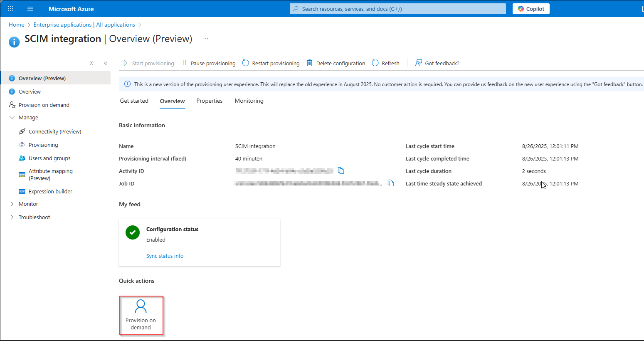Screen dimensions: 644x341
Task: Select the Overview tab
Action: pyautogui.click(x=172, y=101)
